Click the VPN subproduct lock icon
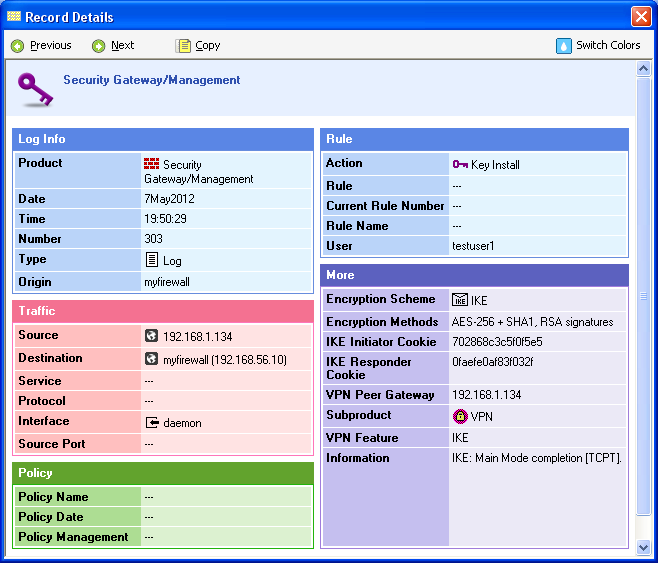This screenshot has height=563, width=658. [459, 416]
